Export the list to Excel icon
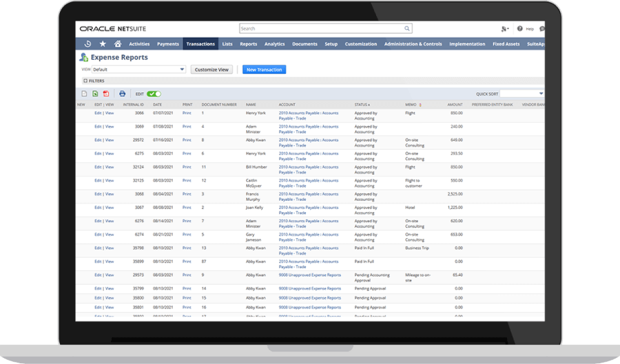This screenshot has height=364, width=620. (95, 94)
